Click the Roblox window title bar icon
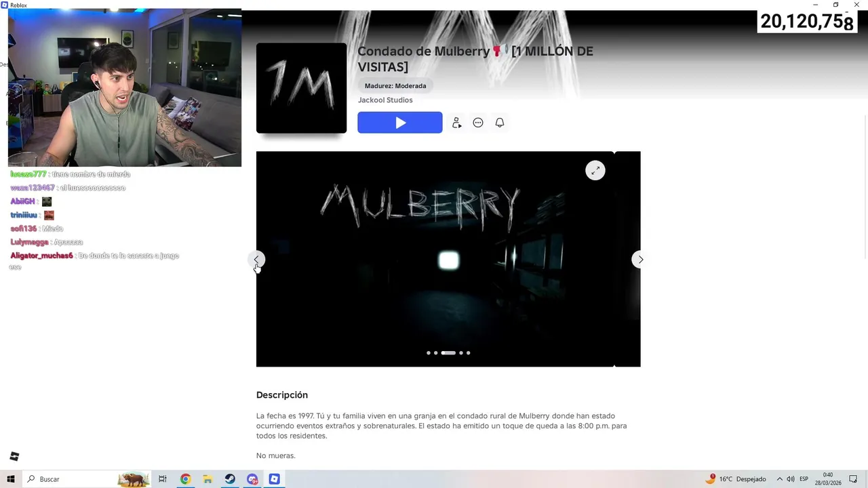868x488 pixels. point(4,5)
